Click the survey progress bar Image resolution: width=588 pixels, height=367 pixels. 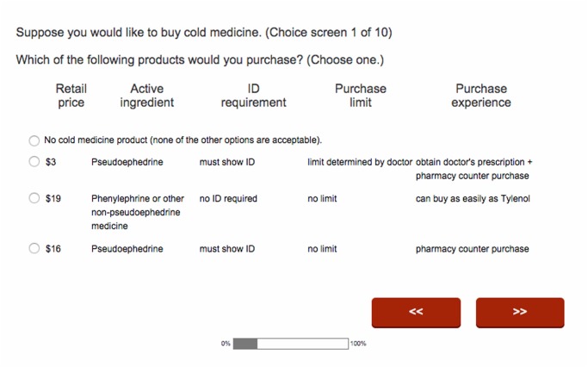[x=291, y=344]
